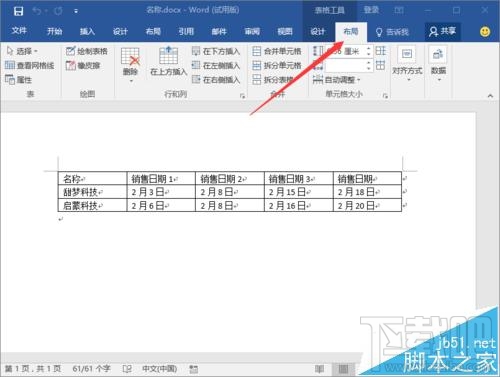The width and height of the screenshot is (500, 377).
Task: Click 在下方插入 to insert row below
Action: click(x=216, y=51)
